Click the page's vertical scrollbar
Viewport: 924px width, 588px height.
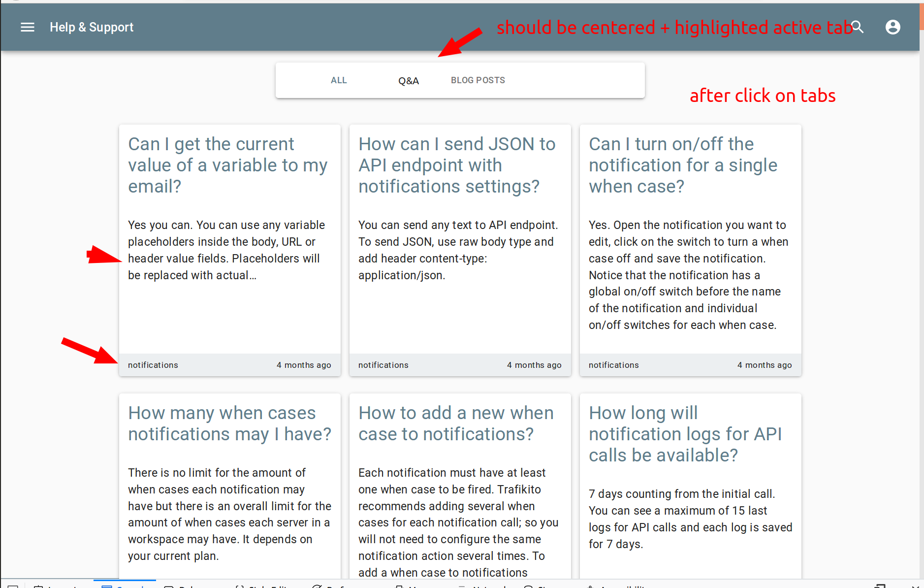click(x=921, y=291)
